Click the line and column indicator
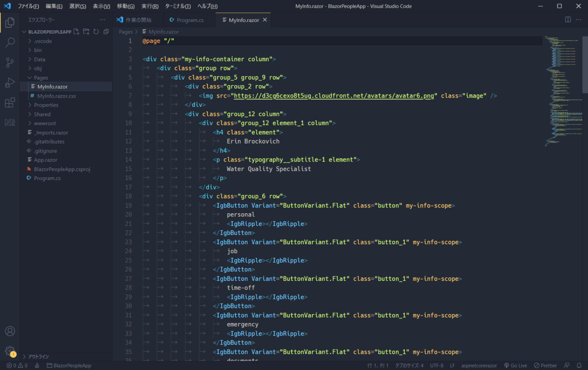Screen dimensions: 588x370 tap(378, 366)
